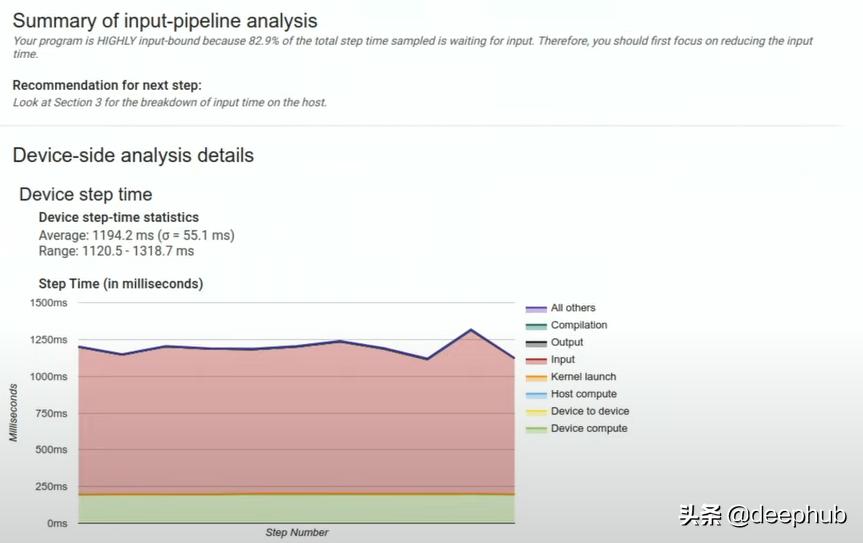Select the Device compute legend label
Image resolution: width=863 pixels, height=543 pixels.
point(589,429)
